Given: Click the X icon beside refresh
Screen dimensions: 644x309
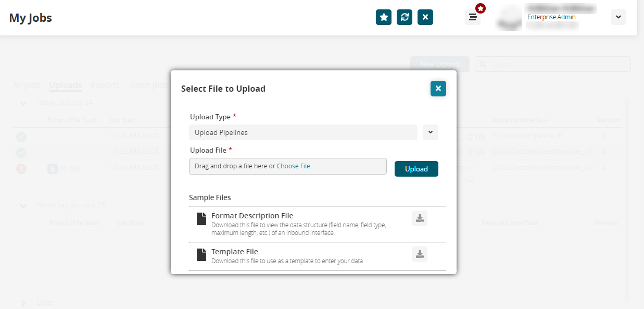Looking at the screenshot, I should point(425,17).
